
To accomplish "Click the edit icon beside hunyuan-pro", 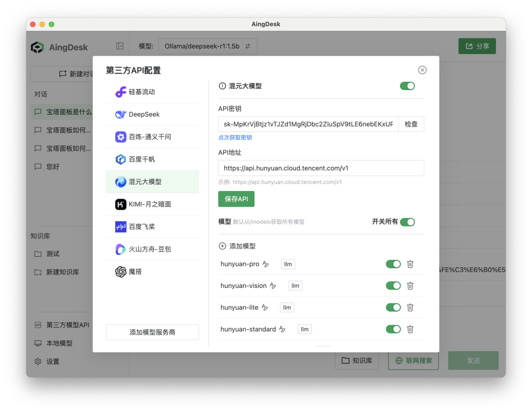I will coord(266,264).
